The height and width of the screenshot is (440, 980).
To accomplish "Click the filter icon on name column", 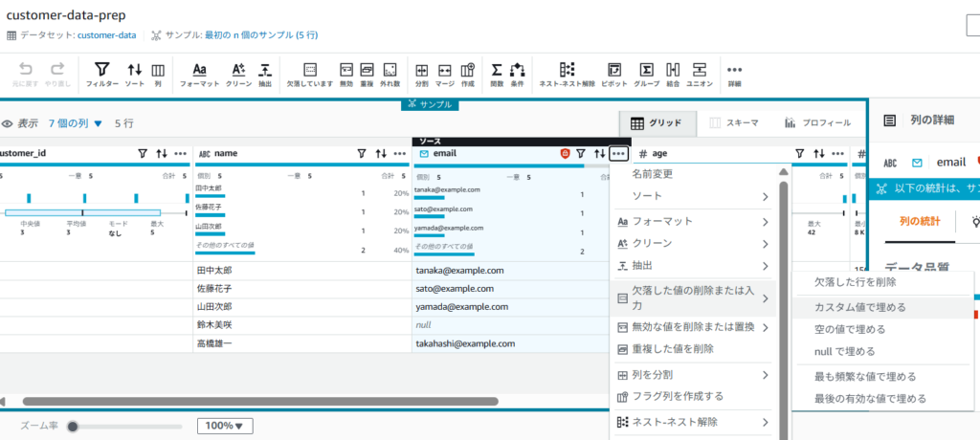I will [x=361, y=153].
